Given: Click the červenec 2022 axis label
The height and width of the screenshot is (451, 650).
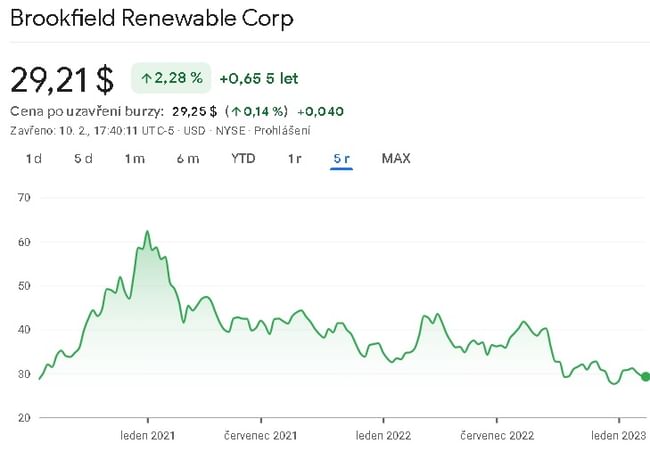Looking at the screenshot, I should tap(497, 436).
